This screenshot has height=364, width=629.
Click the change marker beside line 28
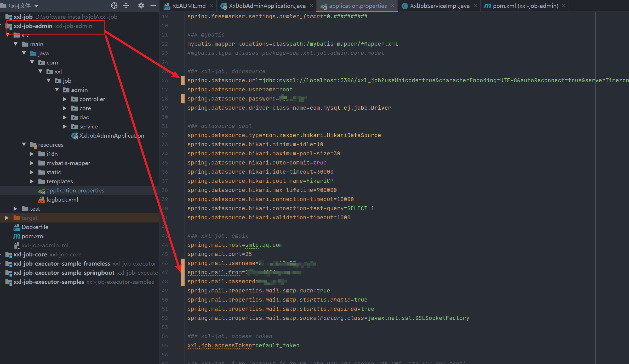point(183,99)
